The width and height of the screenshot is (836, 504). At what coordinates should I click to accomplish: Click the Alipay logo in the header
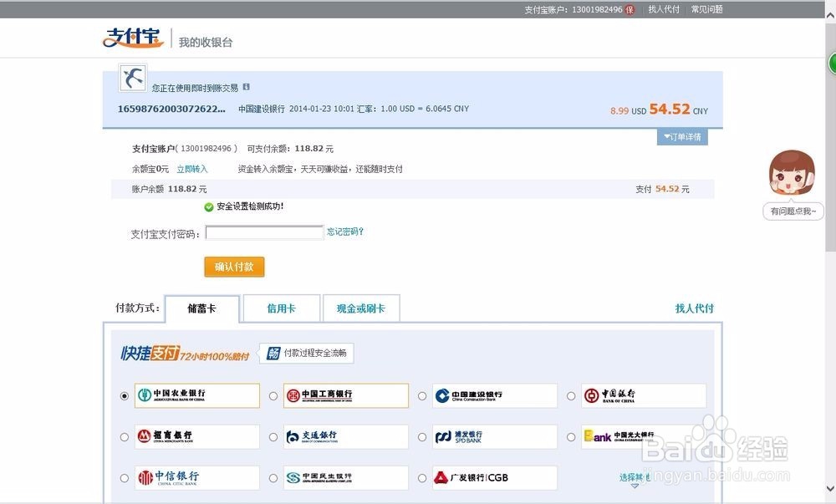[x=133, y=38]
